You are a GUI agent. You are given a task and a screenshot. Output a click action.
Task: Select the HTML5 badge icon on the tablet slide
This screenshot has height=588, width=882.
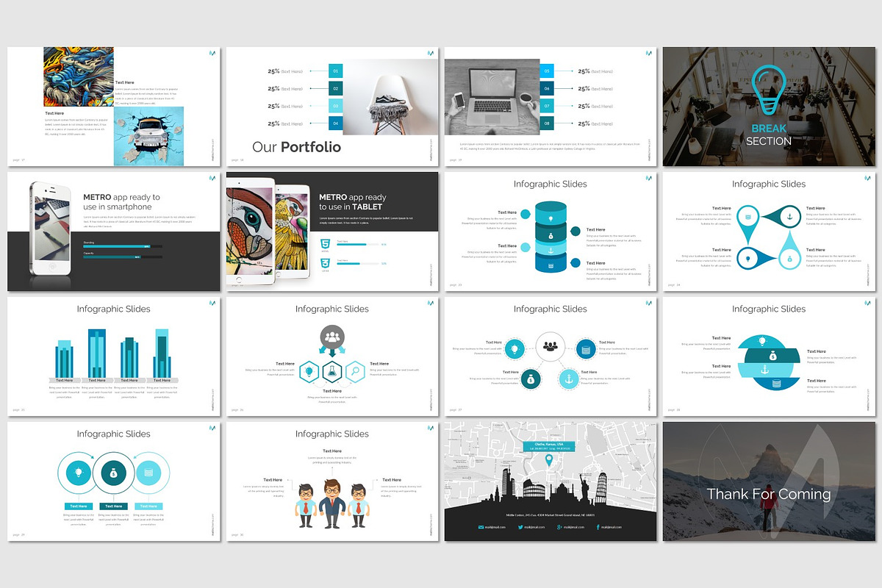click(324, 243)
